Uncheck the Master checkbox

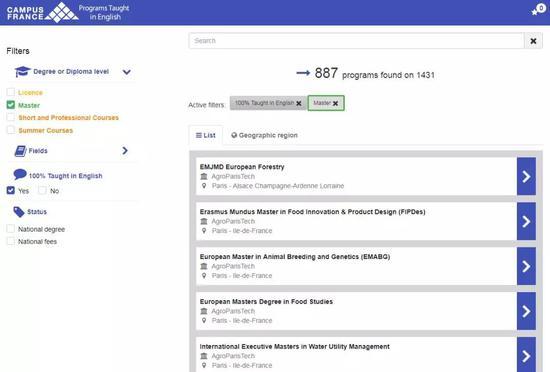[x=11, y=105]
